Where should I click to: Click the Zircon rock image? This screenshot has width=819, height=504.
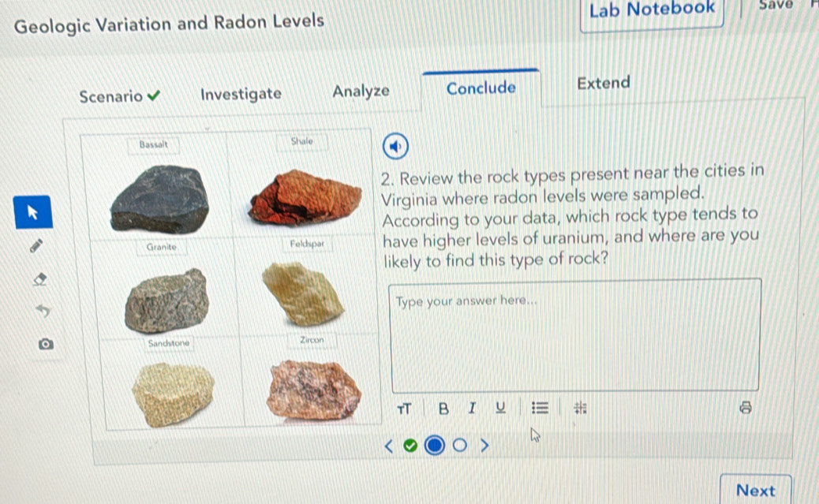(313, 390)
